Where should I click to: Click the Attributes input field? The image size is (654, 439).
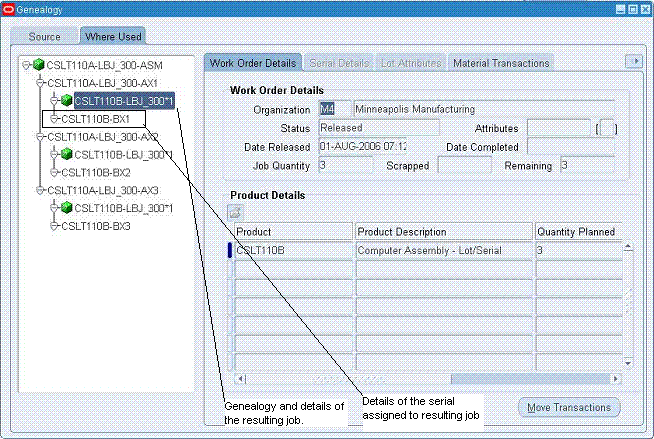pos(559,128)
